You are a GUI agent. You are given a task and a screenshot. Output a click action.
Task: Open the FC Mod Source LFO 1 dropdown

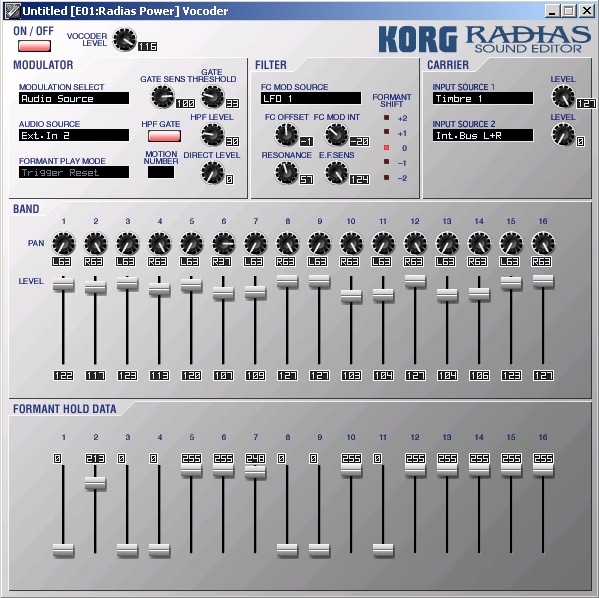(x=311, y=98)
